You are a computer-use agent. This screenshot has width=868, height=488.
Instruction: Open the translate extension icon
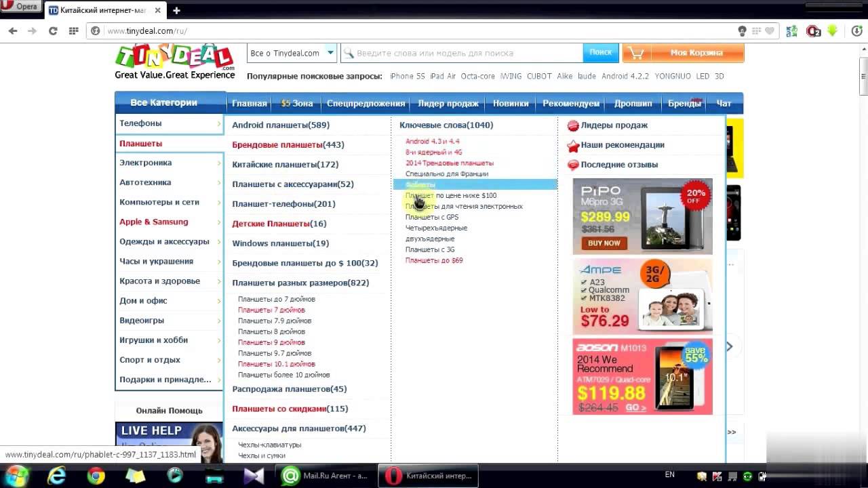coord(791,30)
